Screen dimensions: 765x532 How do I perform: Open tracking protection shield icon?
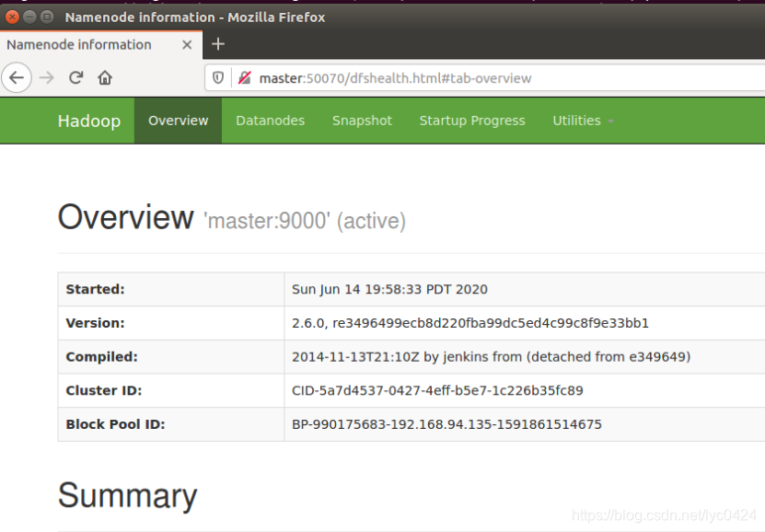pyautogui.click(x=218, y=78)
